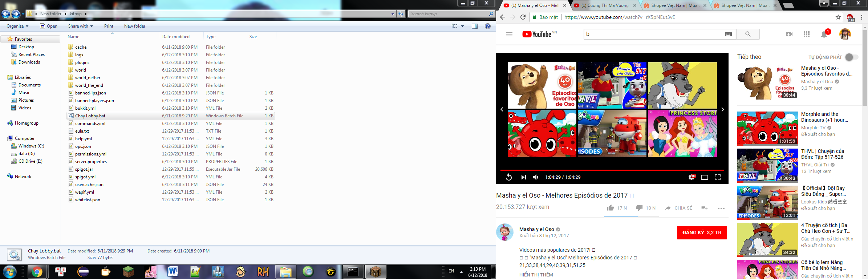Sort files by the Name column header

tap(113, 37)
